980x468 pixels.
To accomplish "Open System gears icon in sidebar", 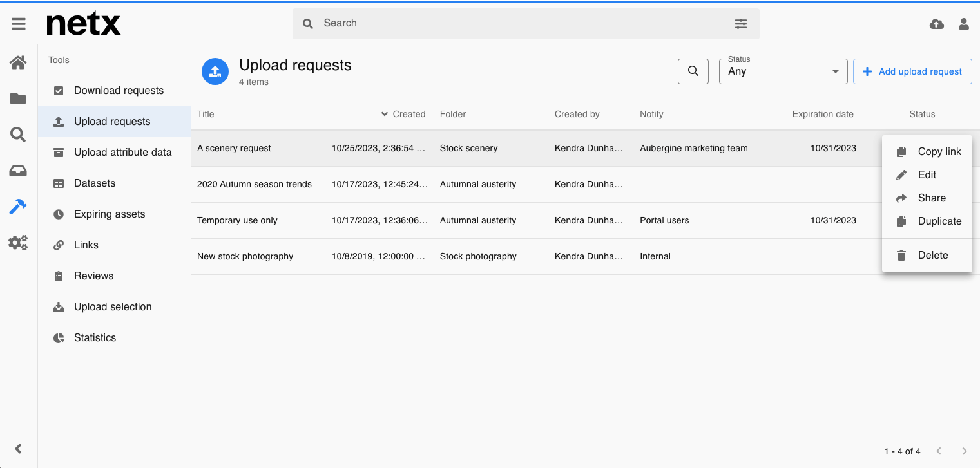I will 18,243.
